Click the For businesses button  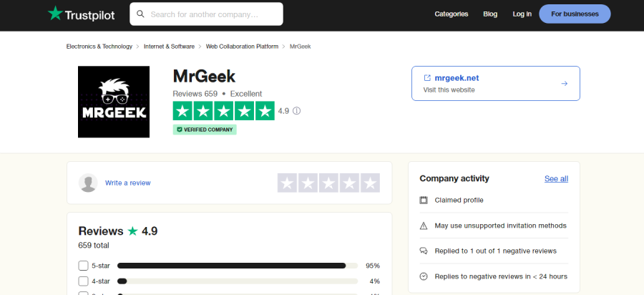(x=575, y=14)
